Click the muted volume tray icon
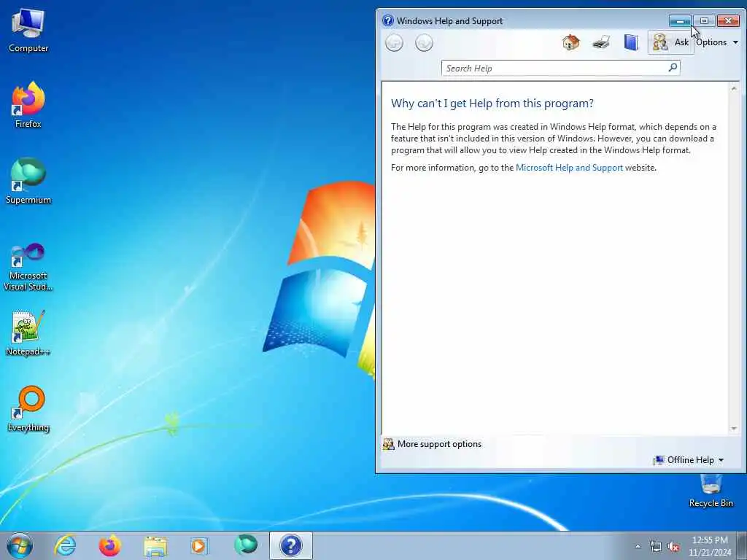This screenshot has width=747, height=560. pyautogui.click(x=673, y=546)
